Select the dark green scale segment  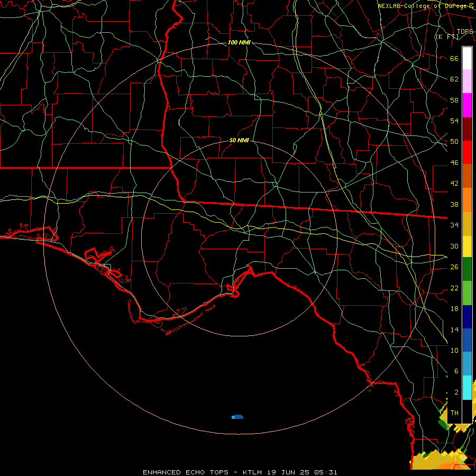(467, 269)
